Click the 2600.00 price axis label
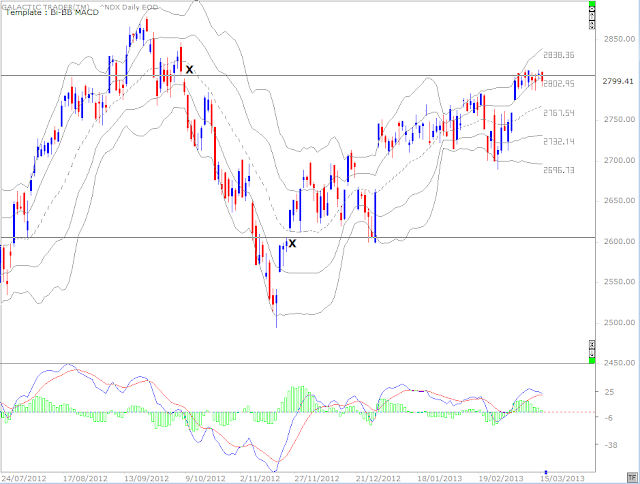 click(x=619, y=242)
